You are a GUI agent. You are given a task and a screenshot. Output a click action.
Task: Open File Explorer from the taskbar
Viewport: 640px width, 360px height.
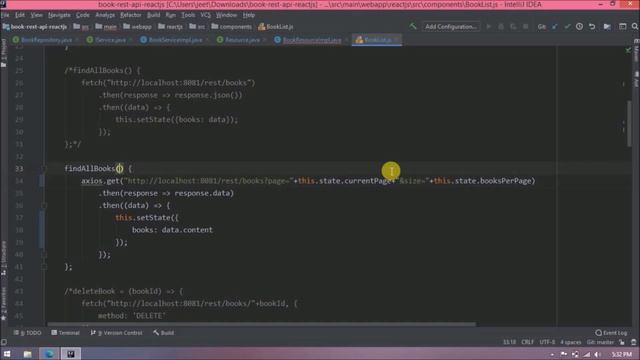pyautogui.click(x=27, y=354)
